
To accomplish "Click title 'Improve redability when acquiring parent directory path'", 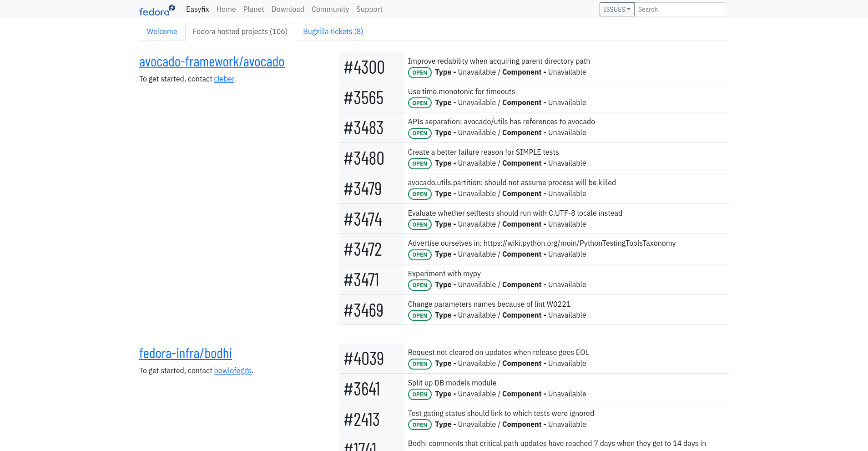I will click(499, 61).
